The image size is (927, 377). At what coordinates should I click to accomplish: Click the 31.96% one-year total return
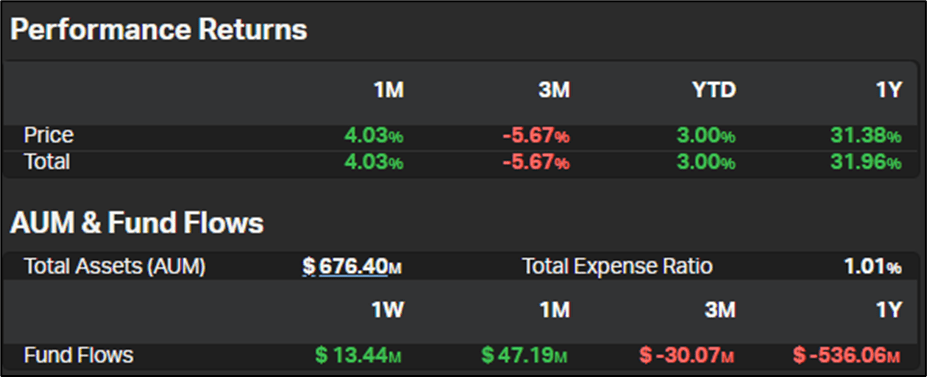click(866, 162)
